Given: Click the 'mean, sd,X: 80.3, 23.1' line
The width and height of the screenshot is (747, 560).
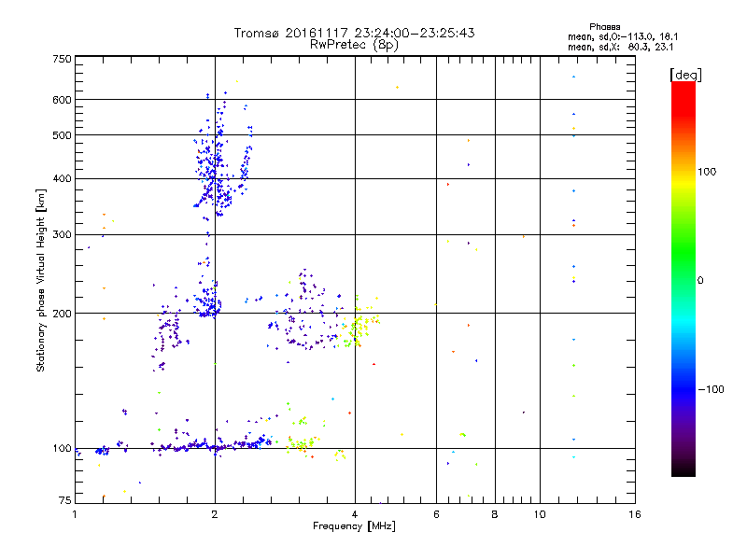Looking at the screenshot, I should click(621, 47).
